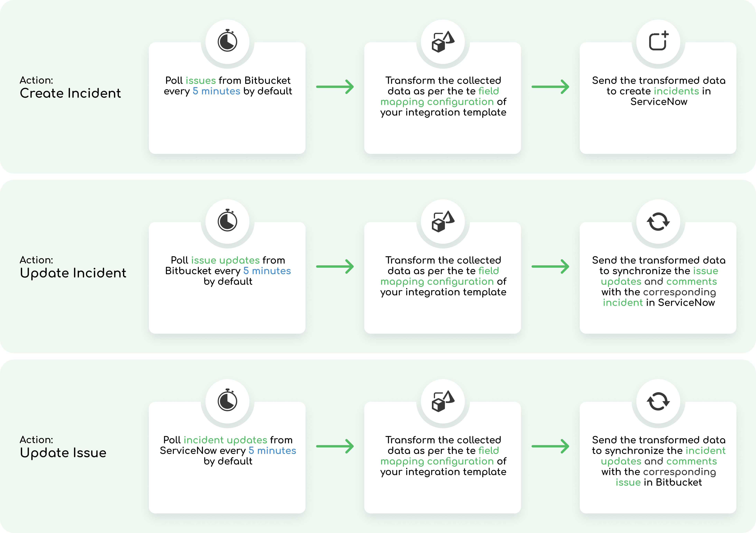This screenshot has width=756, height=533.
Task: Click the sync arrows icon in Update Issue row
Action: click(x=658, y=401)
